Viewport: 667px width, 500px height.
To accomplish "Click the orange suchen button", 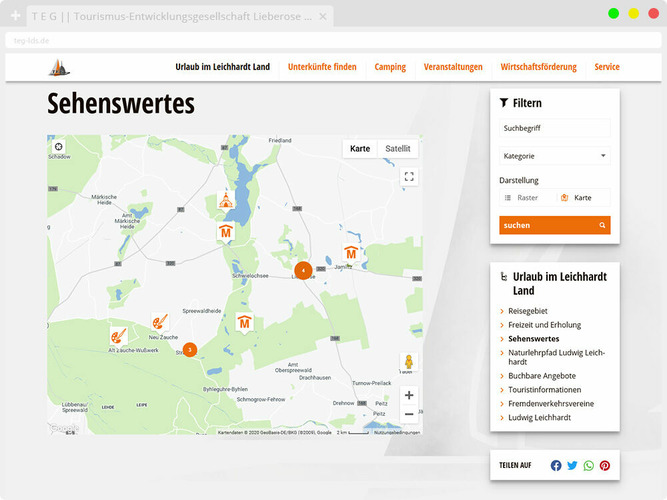I will [554, 225].
